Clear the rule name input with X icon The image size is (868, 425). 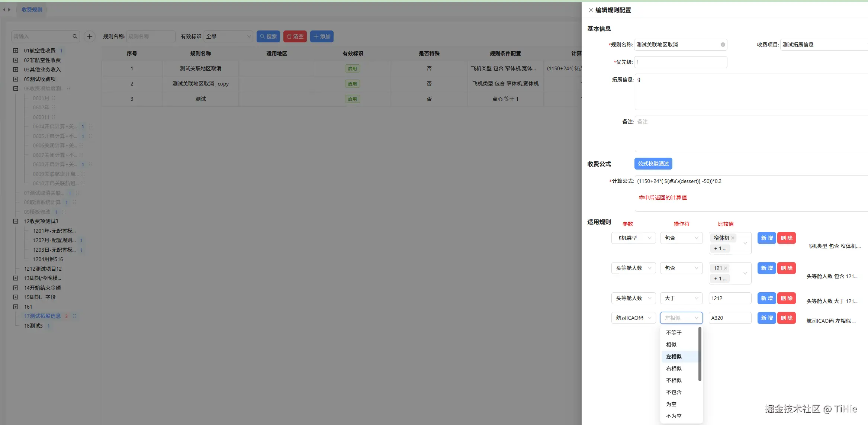(723, 45)
